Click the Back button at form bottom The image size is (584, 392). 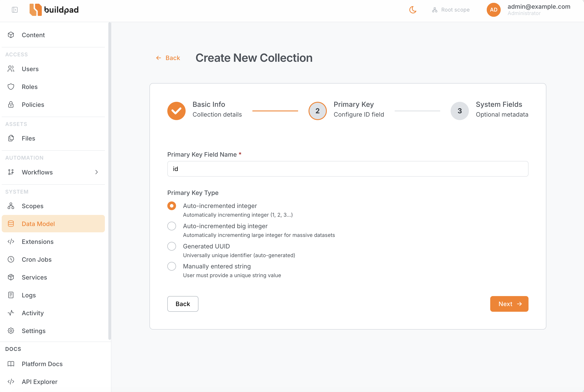[183, 304]
